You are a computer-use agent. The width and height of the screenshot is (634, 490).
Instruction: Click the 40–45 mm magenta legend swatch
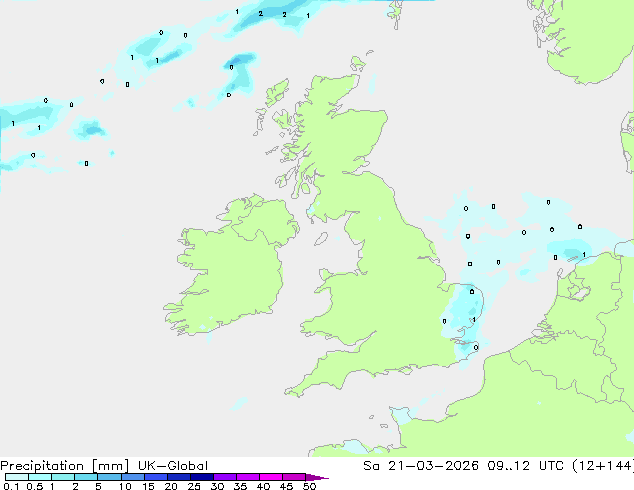point(271,477)
